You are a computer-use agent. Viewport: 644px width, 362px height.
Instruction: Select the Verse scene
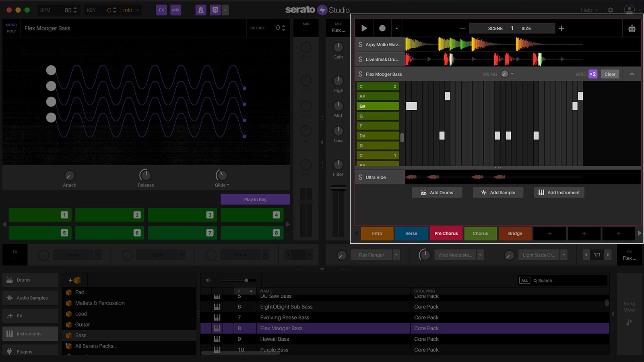pos(411,233)
